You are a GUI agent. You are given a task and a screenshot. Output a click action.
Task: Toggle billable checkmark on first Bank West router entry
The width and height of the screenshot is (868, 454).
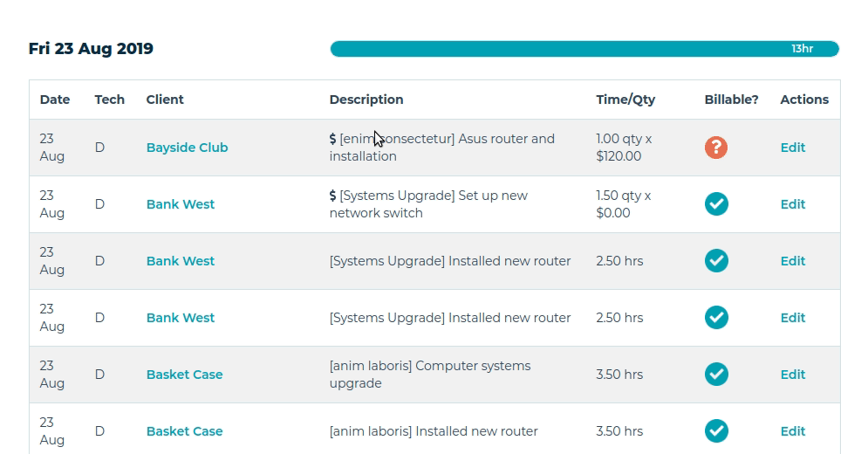tap(716, 261)
